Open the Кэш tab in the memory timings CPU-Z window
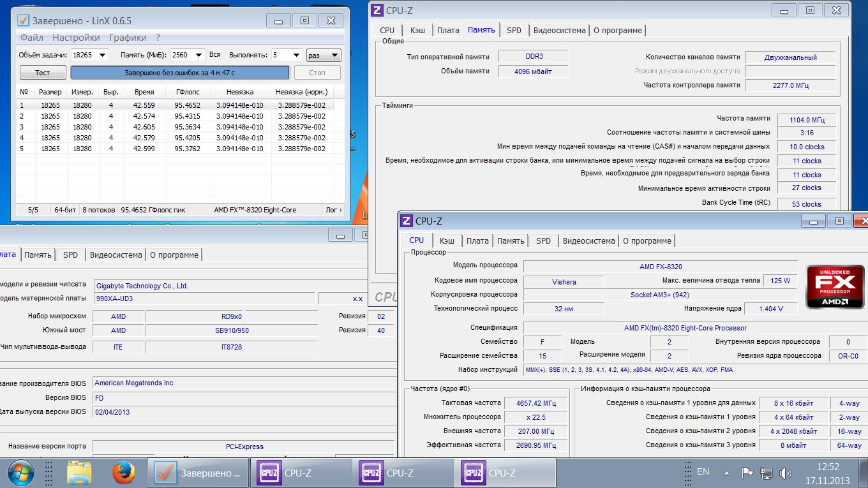Viewport: 868px width, 488px height. click(x=417, y=30)
